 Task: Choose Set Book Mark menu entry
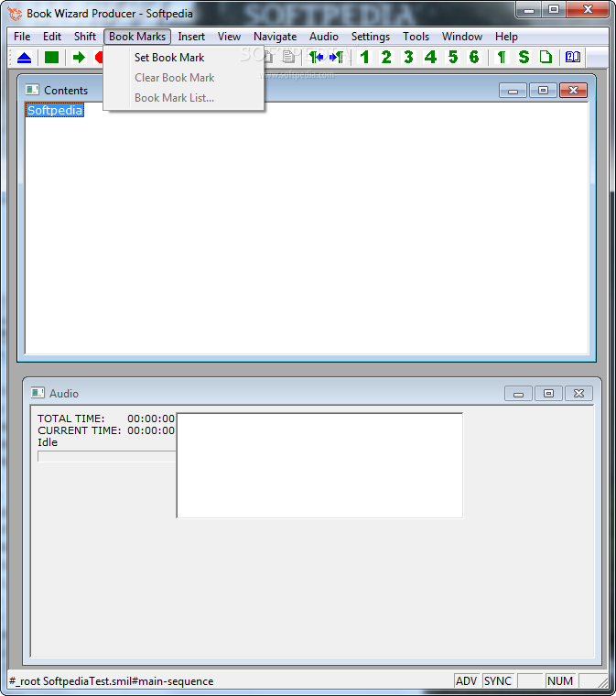point(184,58)
